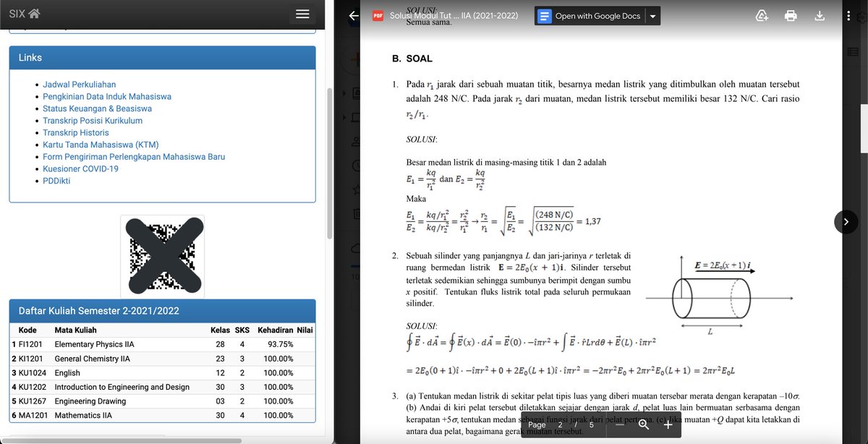Select the General Chemistry IIA course
This screenshot has height=444, width=868.
93,359
